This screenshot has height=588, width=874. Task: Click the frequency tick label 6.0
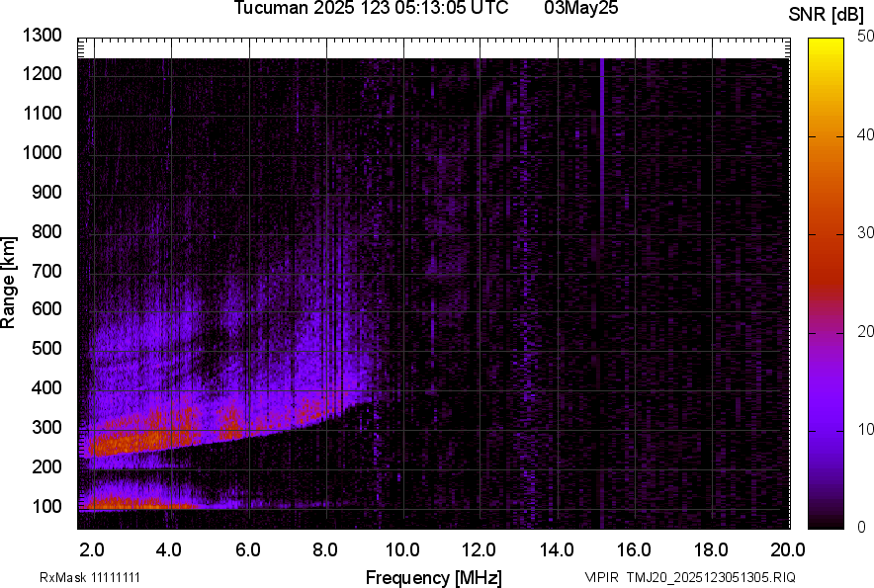[247, 550]
